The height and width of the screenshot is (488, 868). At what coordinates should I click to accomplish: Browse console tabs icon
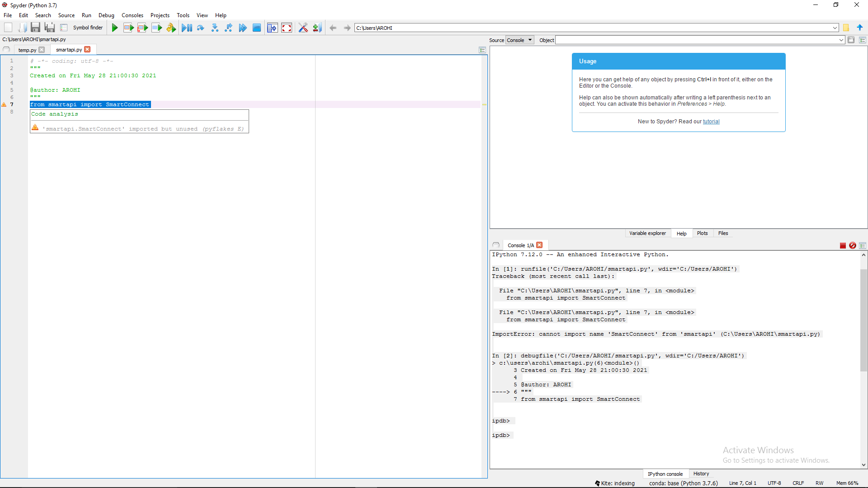coord(496,245)
